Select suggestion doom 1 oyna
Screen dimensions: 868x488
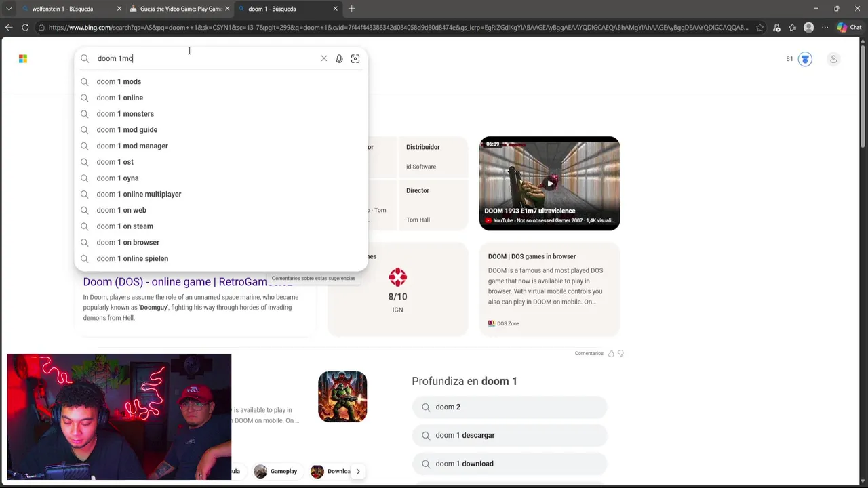(221, 178)
